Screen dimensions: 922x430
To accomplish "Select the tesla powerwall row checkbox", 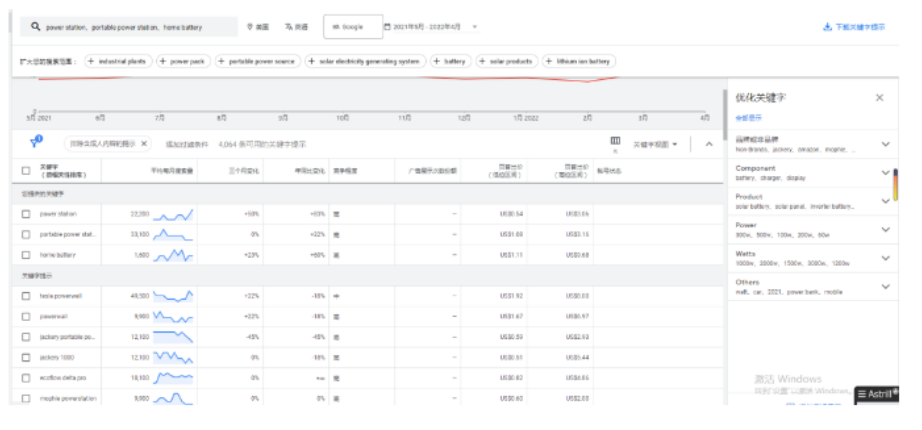I will [26, 295].
